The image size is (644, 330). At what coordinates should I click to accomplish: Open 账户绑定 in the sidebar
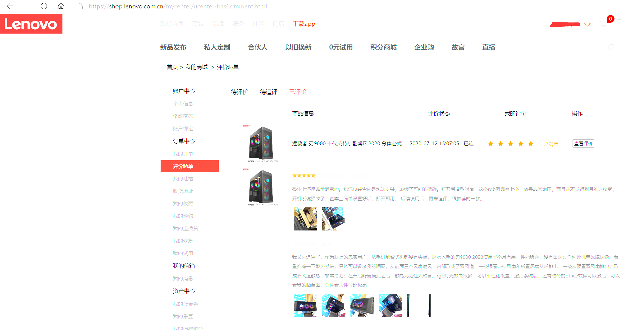[183, 128]
